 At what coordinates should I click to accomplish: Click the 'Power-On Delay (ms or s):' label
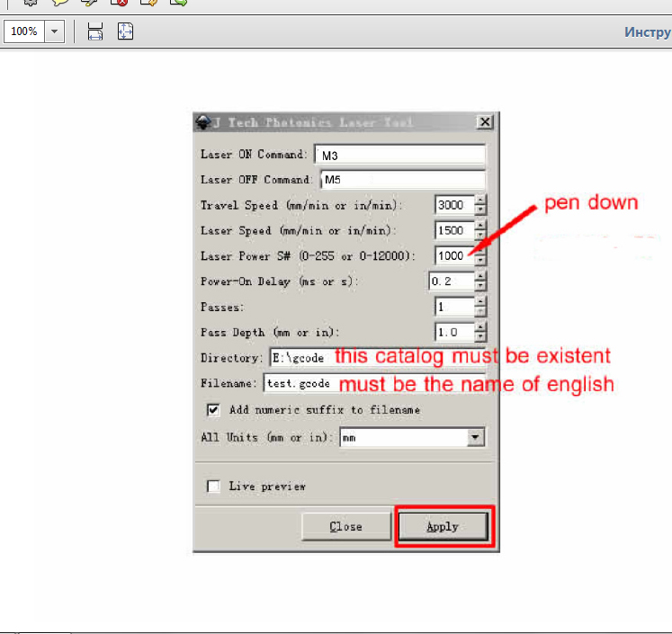tap(279, 281)
